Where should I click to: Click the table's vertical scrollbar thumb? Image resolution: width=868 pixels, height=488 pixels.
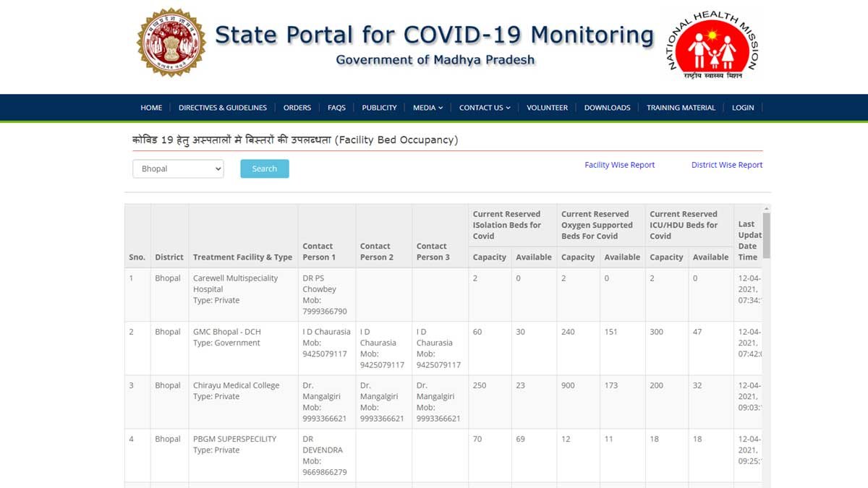[x=766, y=235]
